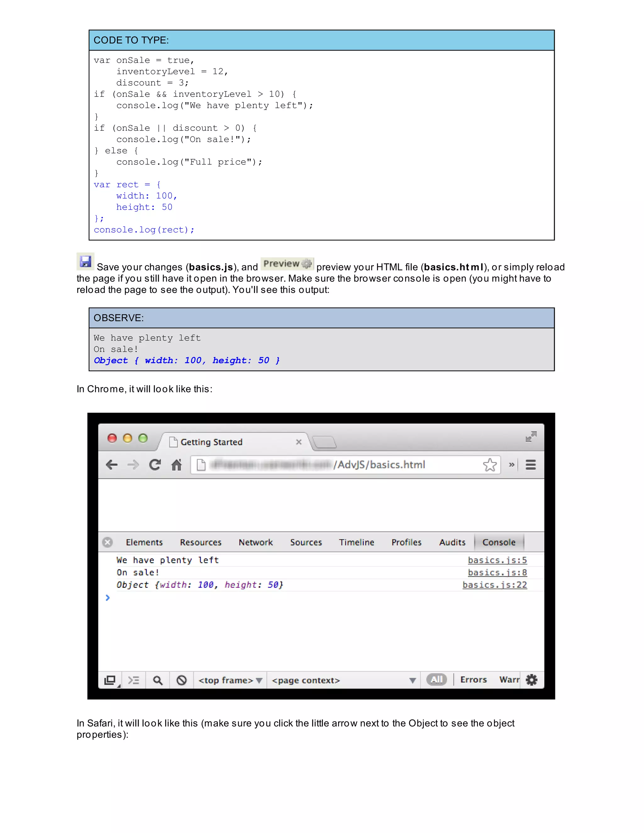Image resolution: width=644 pixels, height=833 pixels.
Task: Click the devtools search magnifier icon
Action: coord(158,680)
